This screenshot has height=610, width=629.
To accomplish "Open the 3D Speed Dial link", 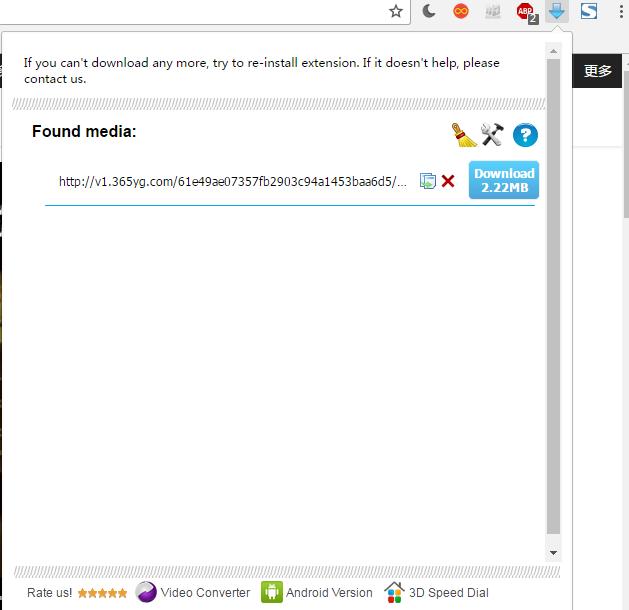I will click(x=448, y=592).
